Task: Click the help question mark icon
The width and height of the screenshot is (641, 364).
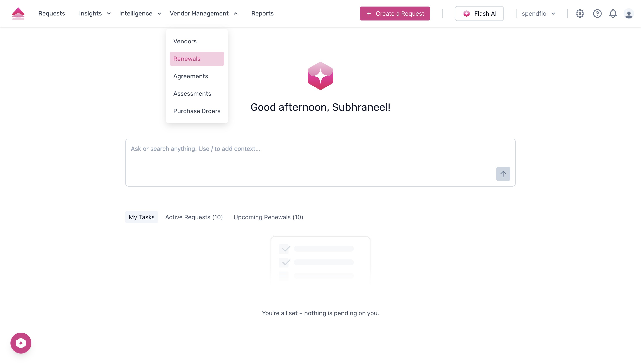Action: pos(597,14)
